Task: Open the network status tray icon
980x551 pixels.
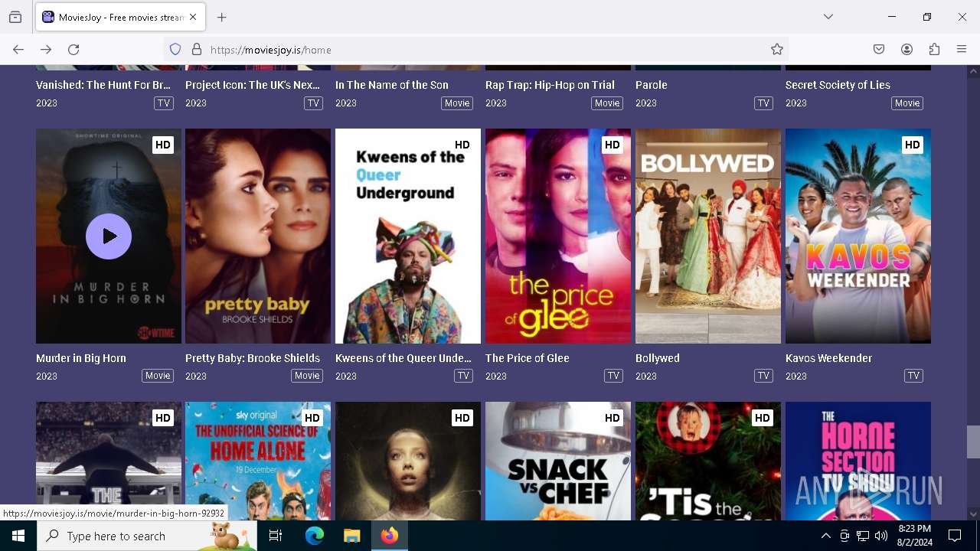Action: [x=863, y=536]
